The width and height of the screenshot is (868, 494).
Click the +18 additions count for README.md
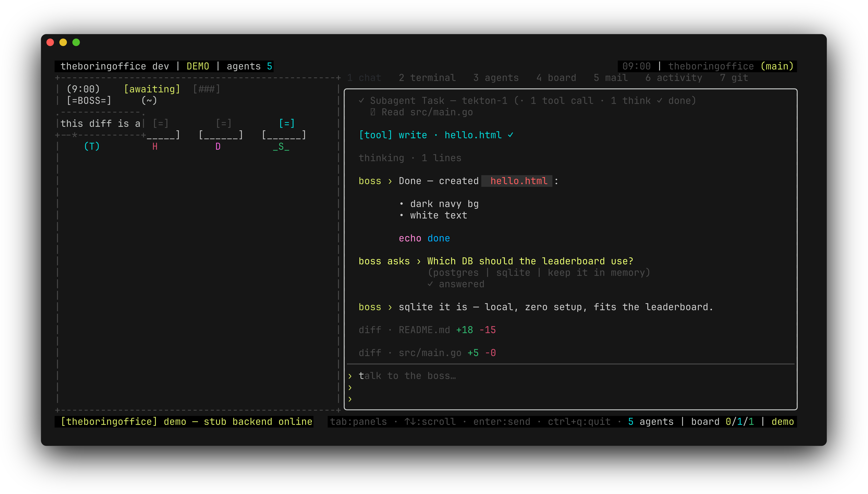(x=464, y=330)
